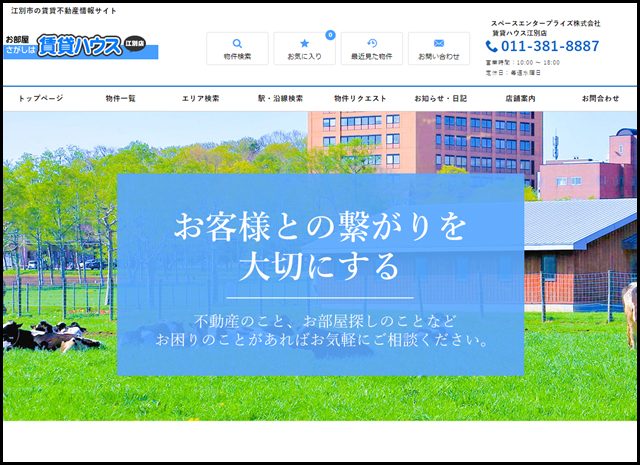Open エリア検索 menu item

200,98
